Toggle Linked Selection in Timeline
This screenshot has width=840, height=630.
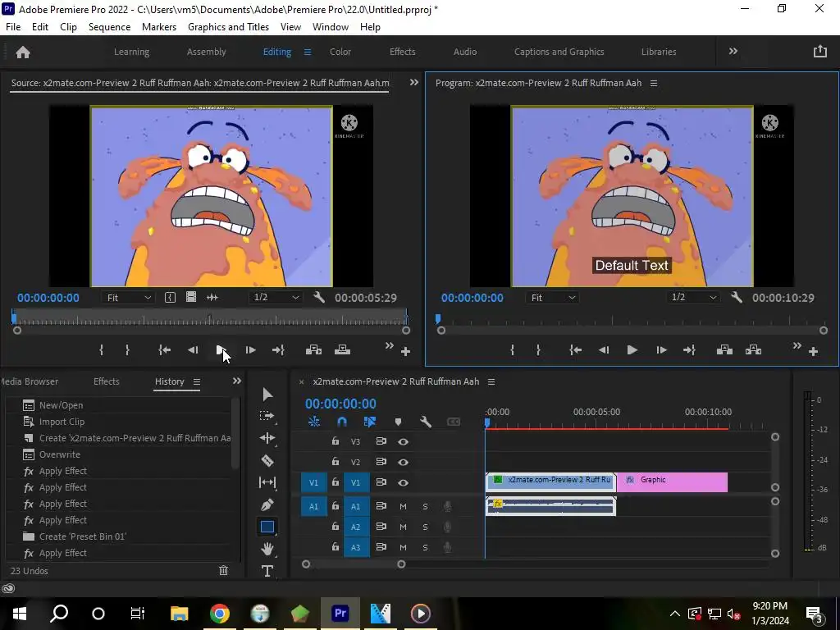click(370, 422)
